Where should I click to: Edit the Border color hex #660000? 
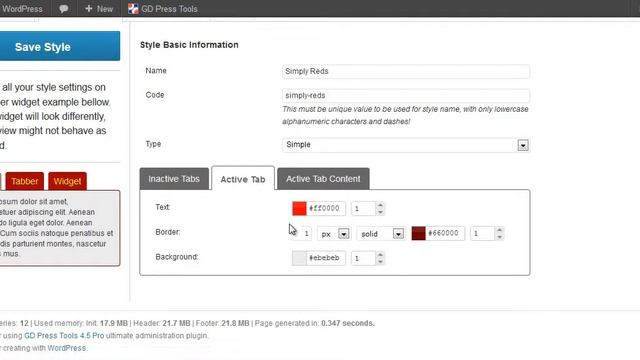445,233
